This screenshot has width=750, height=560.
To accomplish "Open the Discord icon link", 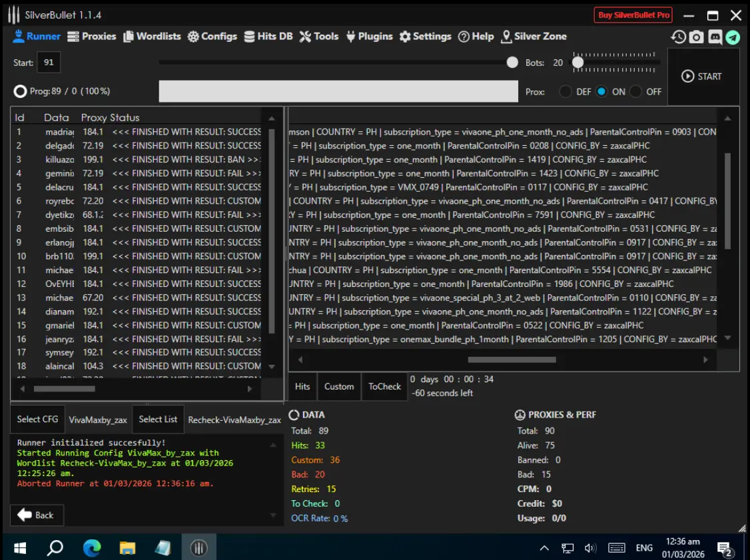I will (715, 37).
